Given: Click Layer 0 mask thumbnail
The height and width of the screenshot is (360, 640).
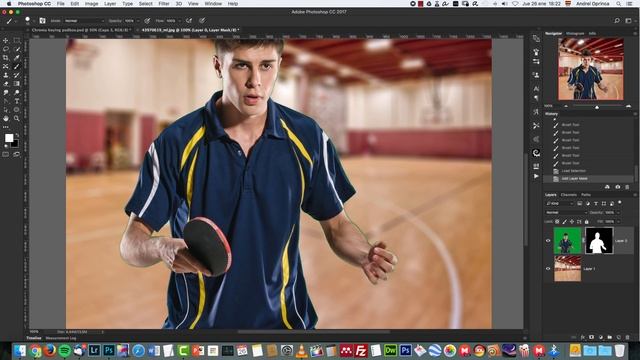Looking at the screenshot, I should pos(599,241).
